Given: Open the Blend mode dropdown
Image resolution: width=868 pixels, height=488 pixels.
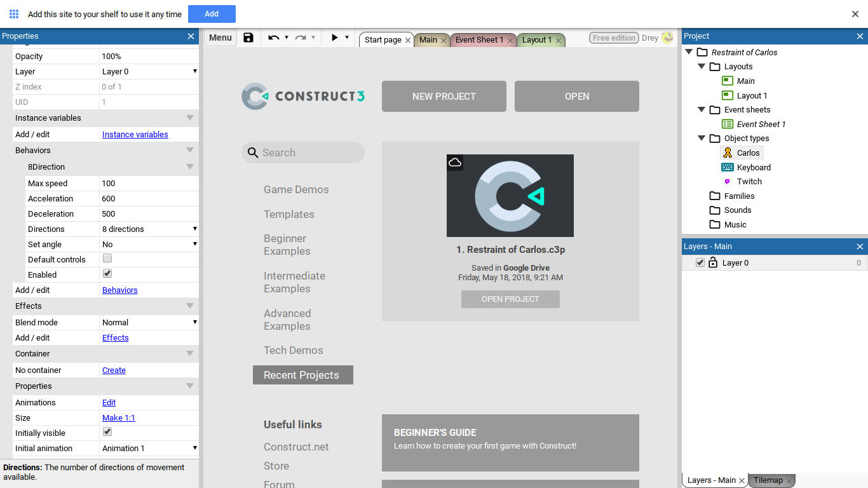Looking at the screenshot, I should pyautogui.click(x=149, y=322).
